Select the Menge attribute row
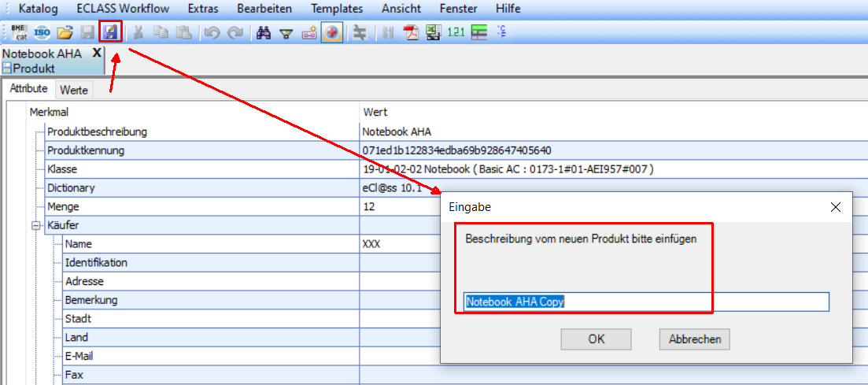This screenshot has width=868, height=385. pyautogui.click(x=63, y=207)
